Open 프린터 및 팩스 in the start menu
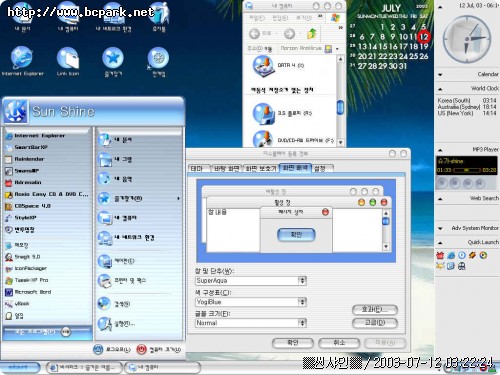 pos(122,281)
